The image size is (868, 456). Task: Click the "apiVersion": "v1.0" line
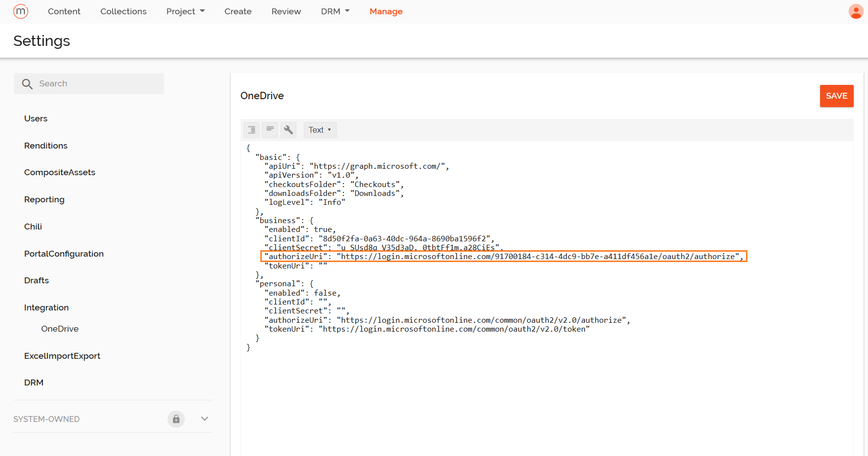[311, 175]
